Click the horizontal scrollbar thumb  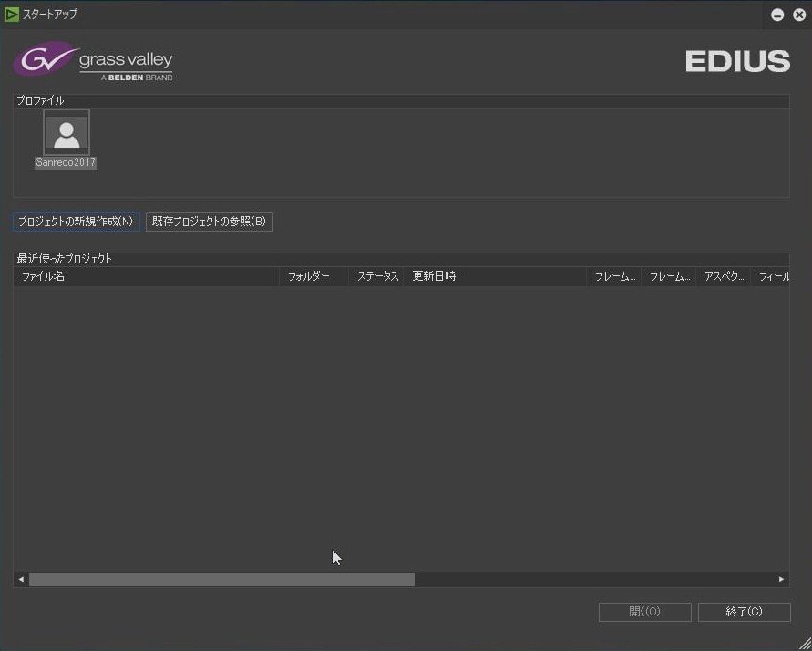pos(221,579)
